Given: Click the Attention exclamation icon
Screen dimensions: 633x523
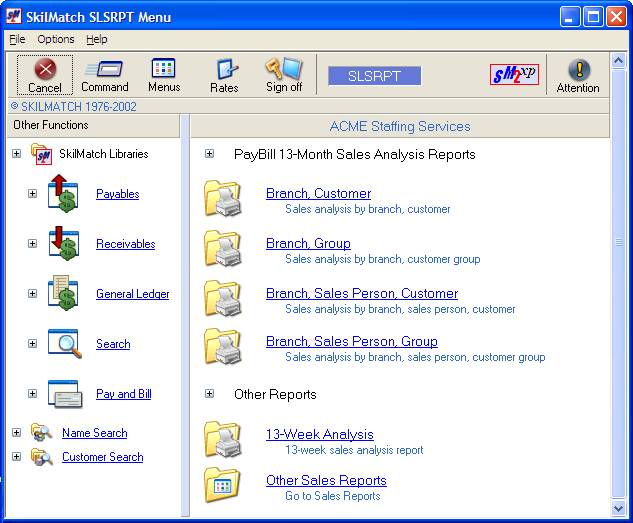Looking at the screenshot, I should click(579, 69).
